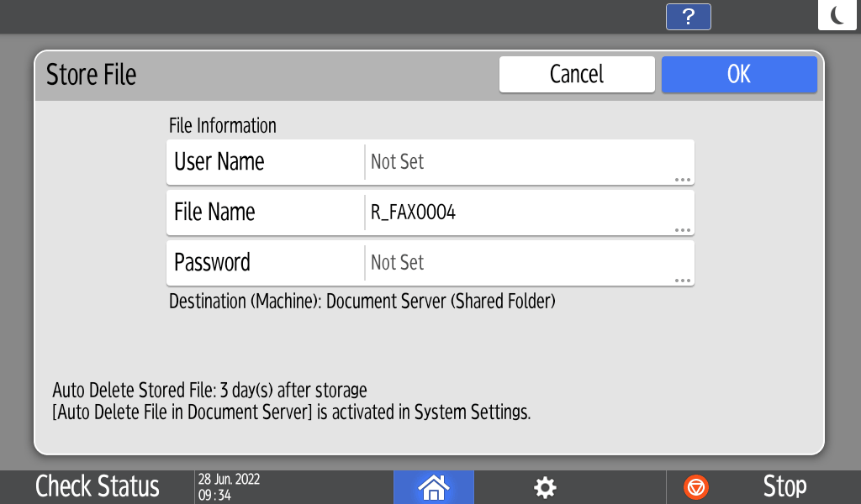Click the Destination Document Server text
This screenshot has width=861, height=504.
coord(362,301)
